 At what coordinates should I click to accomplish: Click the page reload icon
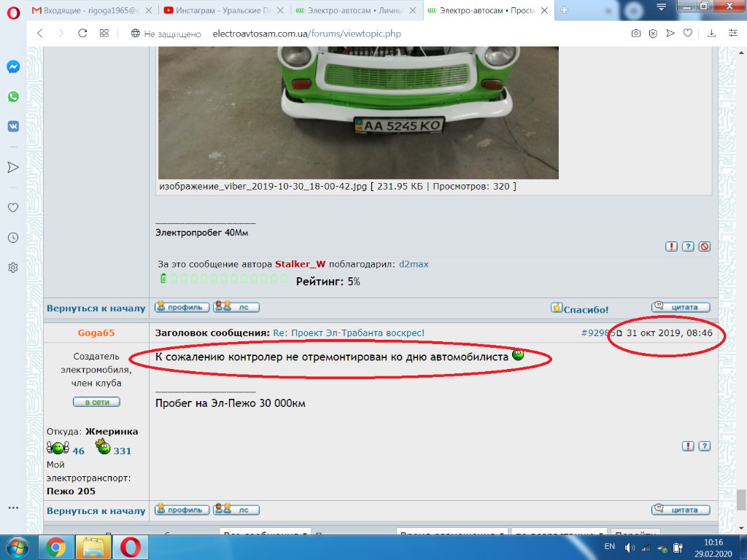click(82, 34)
